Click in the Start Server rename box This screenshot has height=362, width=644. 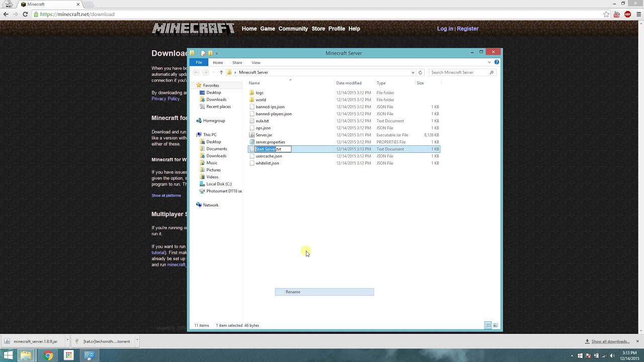coord(273,149)
